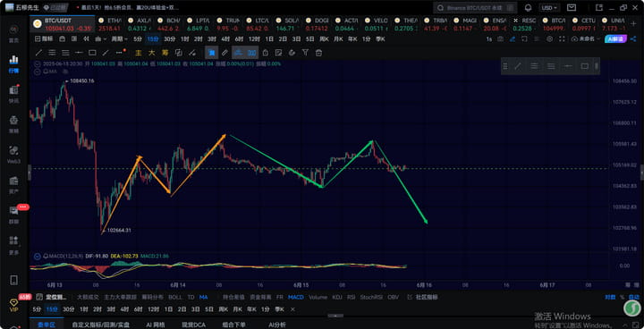Expand the 周期 period dropdown

click(x=120, y=39)
